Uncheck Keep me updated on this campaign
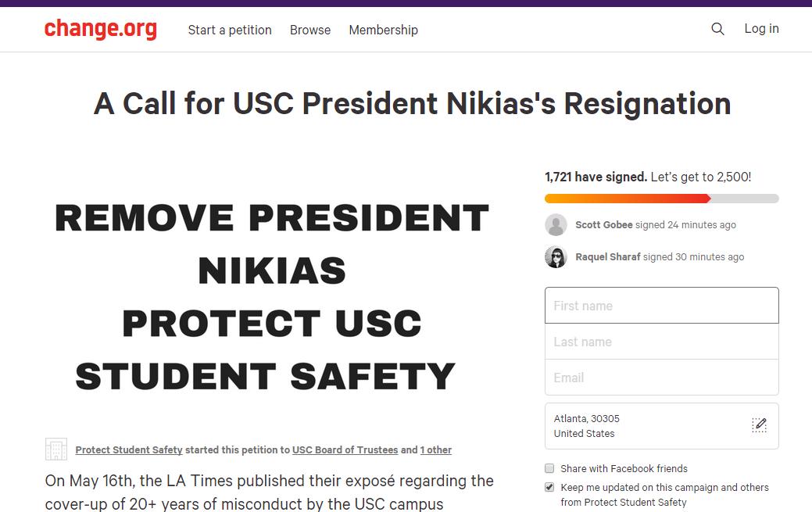 [549, 487]
